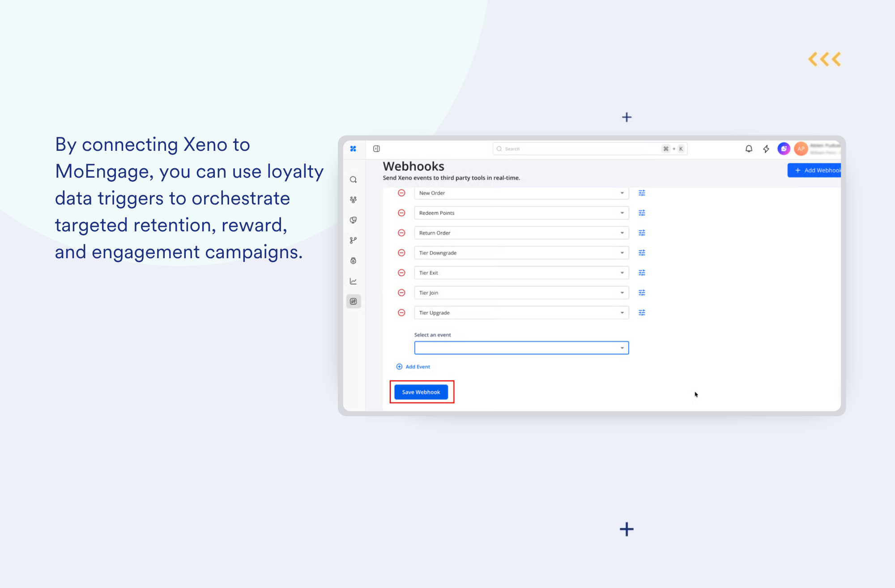The width and height of the screenshot is (895, 588).
Task: Open the sidebar search icon
Action: (353, 179)
